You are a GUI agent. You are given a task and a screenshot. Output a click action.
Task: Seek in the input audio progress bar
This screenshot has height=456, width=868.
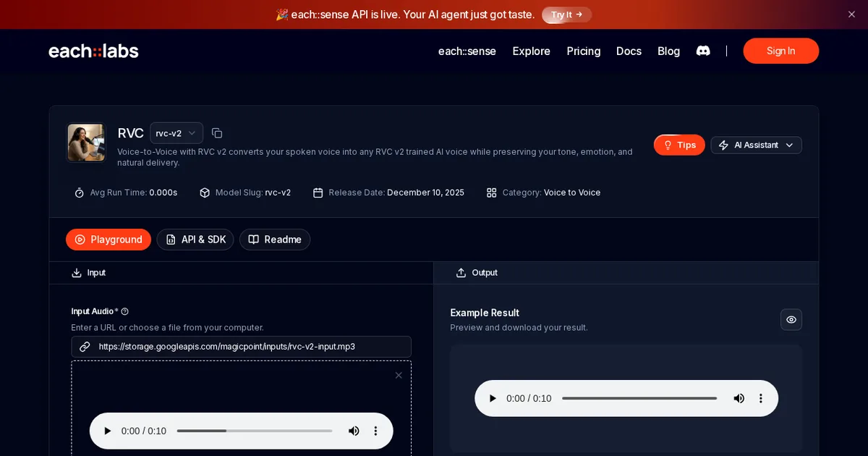click(255, 431)
